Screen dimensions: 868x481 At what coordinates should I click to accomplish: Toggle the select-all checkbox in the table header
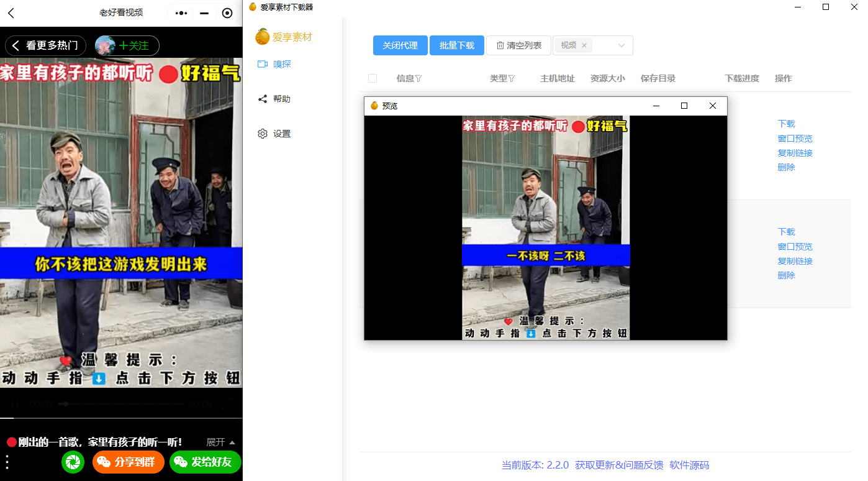tap(372, 78)
